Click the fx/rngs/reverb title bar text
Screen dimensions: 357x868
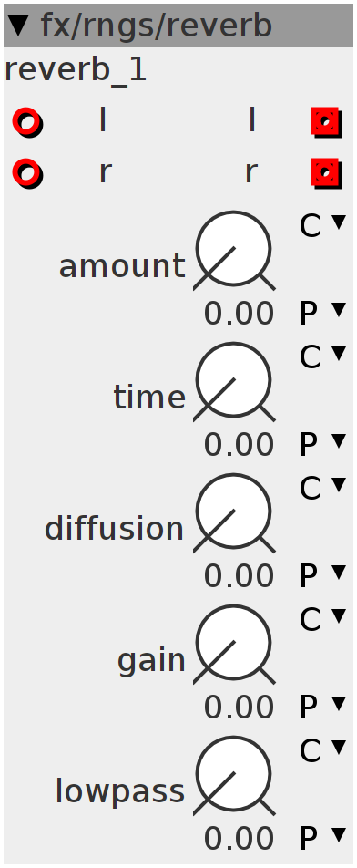coord(157,26)
